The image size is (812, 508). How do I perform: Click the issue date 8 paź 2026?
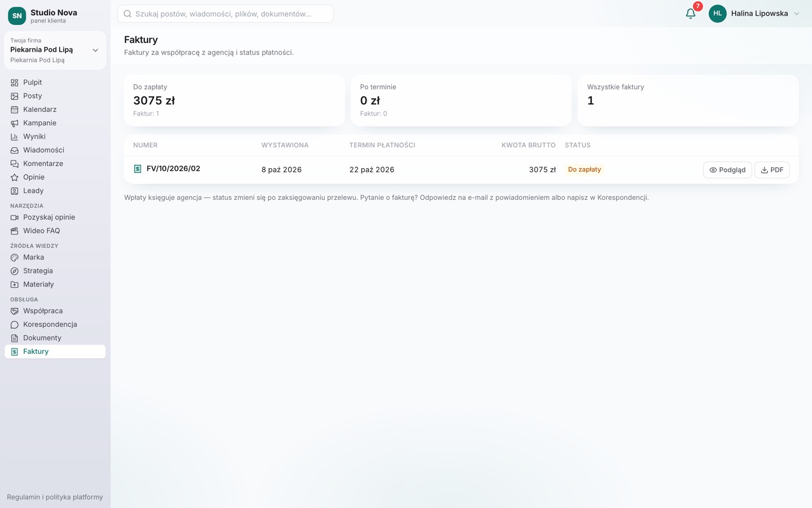click(x=281, y=170)
